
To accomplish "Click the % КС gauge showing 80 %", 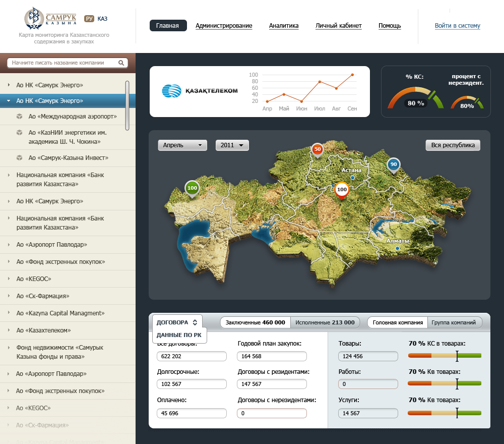I will click(x=416, y=97).
